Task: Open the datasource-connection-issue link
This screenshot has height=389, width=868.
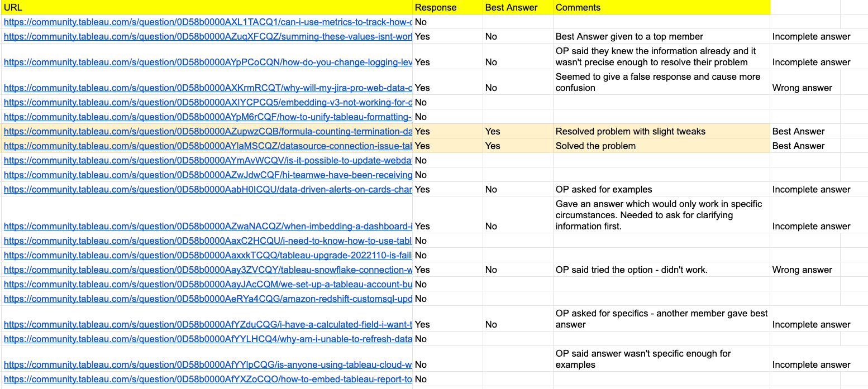Action: (208, 146)
